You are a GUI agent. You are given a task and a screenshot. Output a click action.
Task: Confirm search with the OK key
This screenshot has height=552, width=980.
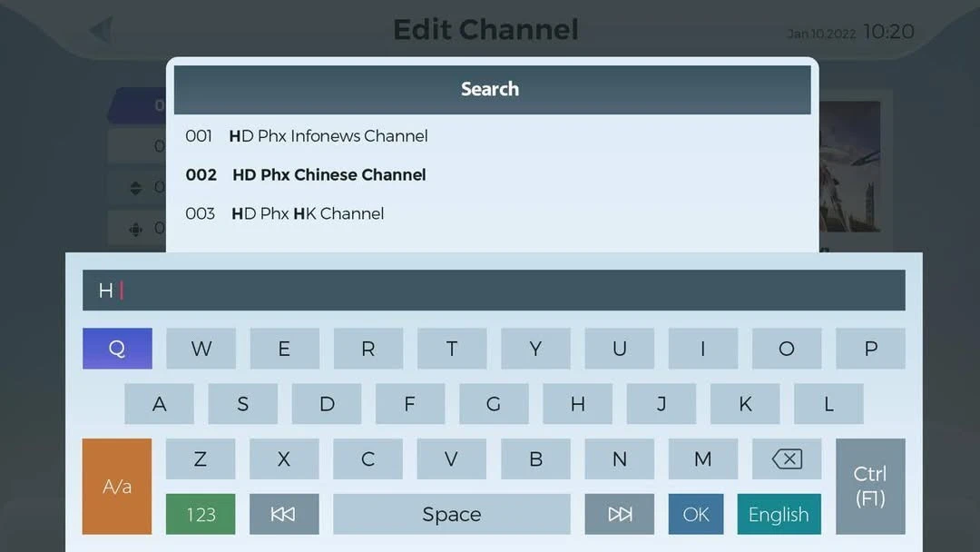click(696, 514)
